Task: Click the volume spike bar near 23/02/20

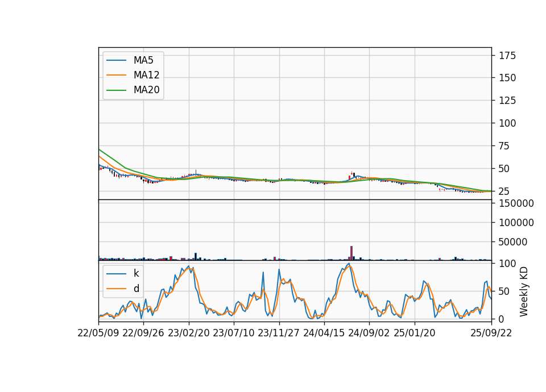Action: coord(196,257)
